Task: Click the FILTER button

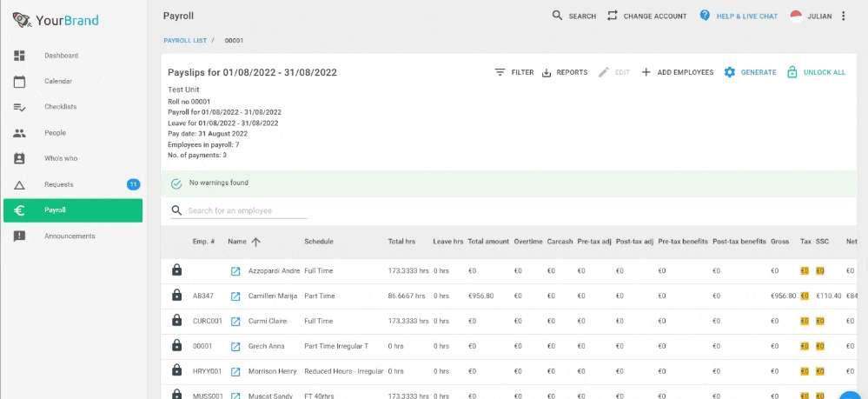Action: (x=514, y=73)
